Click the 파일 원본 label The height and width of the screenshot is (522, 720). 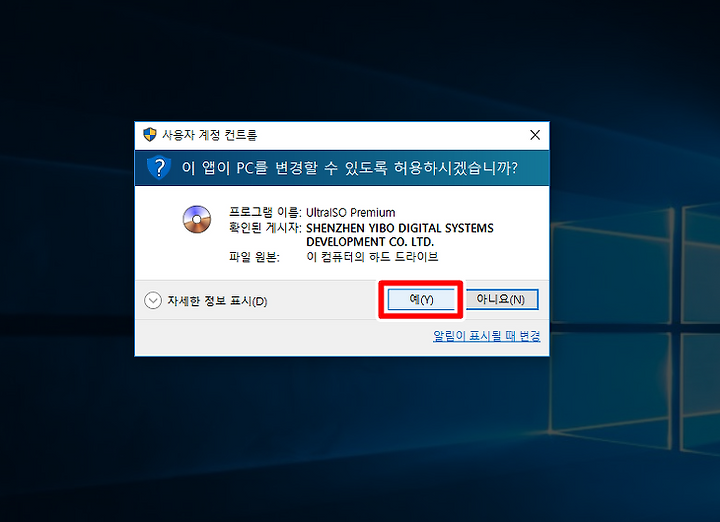(x=254, y=257)
